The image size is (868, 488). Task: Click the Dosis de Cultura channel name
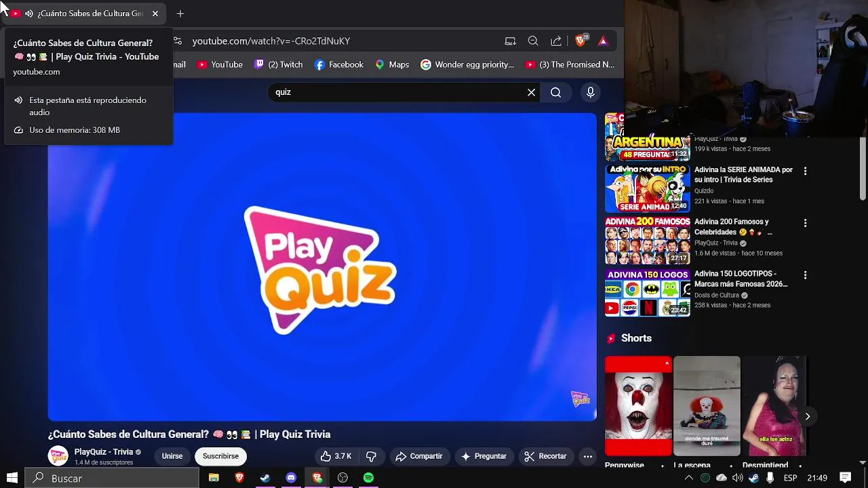coord(717,296)
